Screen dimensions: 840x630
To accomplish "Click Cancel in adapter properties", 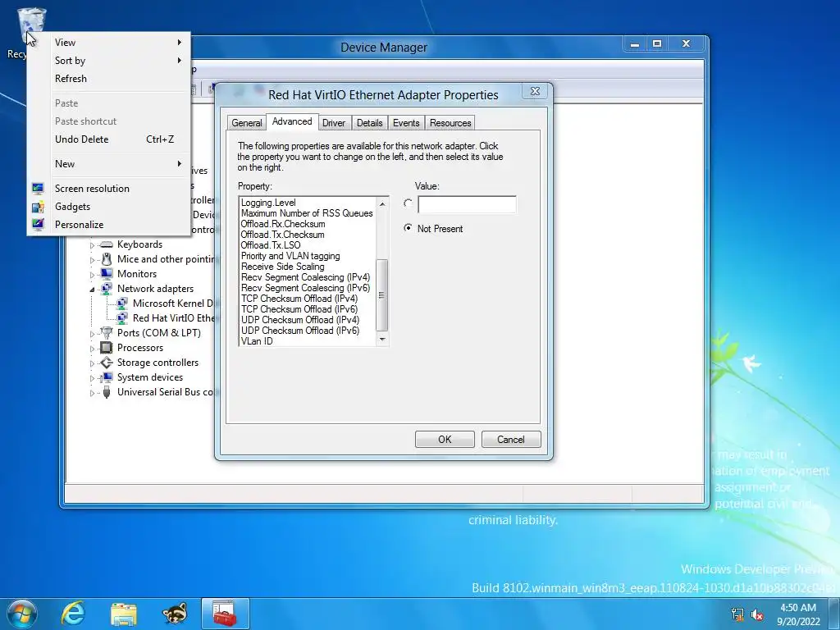I will pyautogui.click(x=511, y=440).
